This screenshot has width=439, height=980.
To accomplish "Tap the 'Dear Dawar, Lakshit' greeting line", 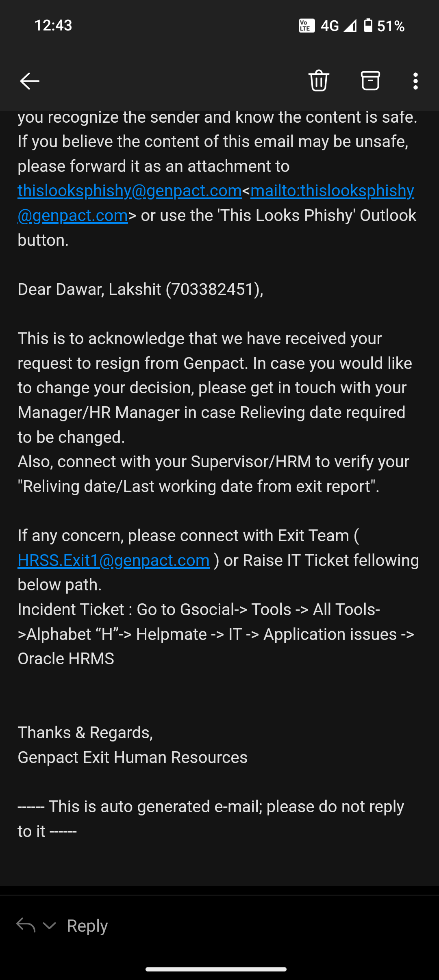I will 140,289.
